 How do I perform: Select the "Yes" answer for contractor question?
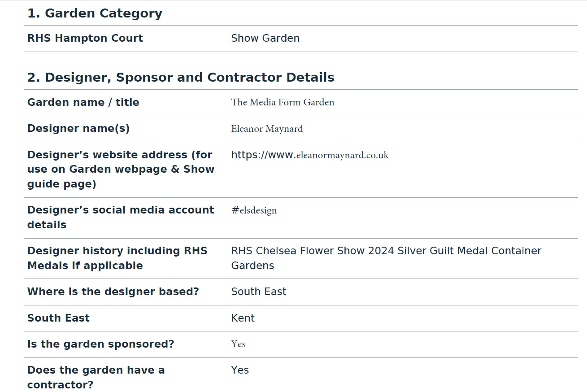click(x=240, y=370)
